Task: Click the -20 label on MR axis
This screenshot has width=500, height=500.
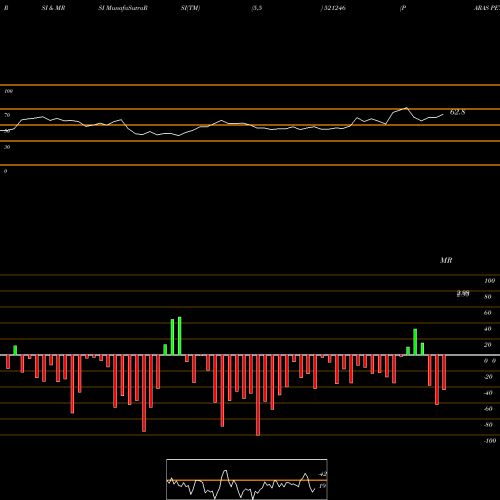Action: point(488,377)
